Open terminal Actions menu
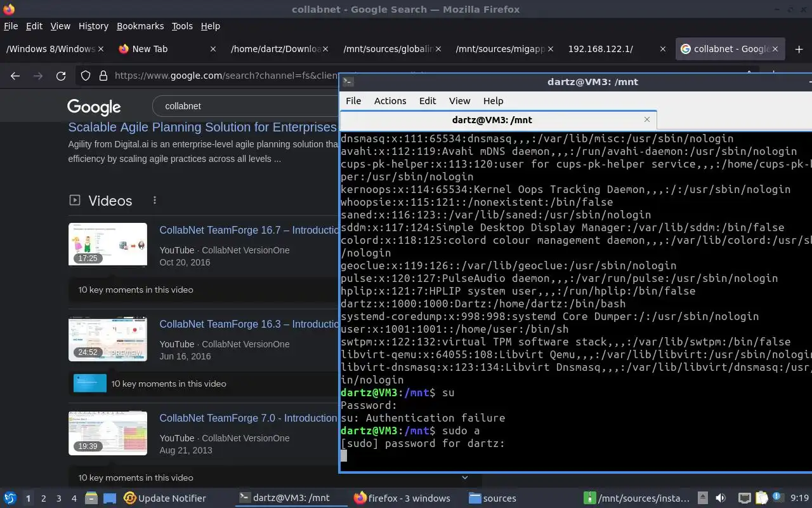Viewport: 812px width, 508px height. coord(390,101)
